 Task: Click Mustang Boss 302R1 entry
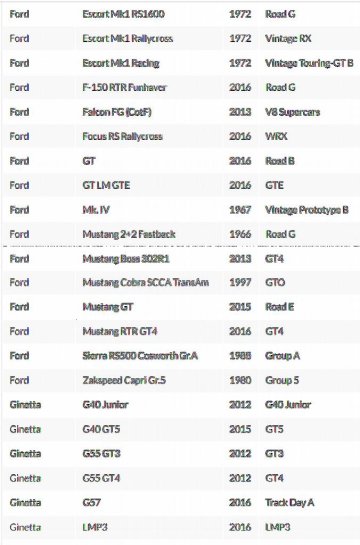[126, 259]
